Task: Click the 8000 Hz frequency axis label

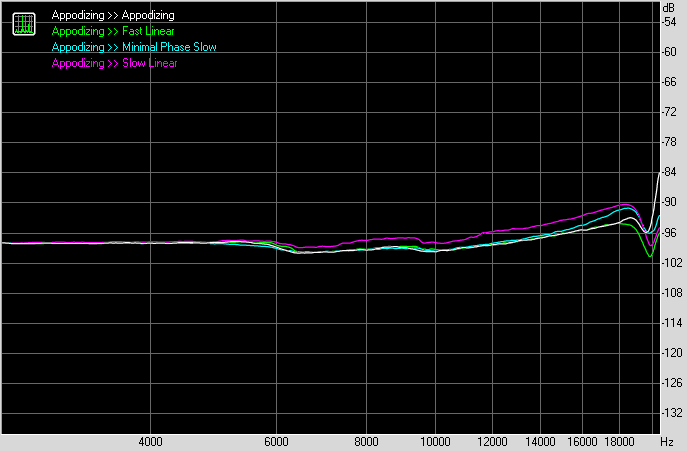Action: (x=368, y=441)
